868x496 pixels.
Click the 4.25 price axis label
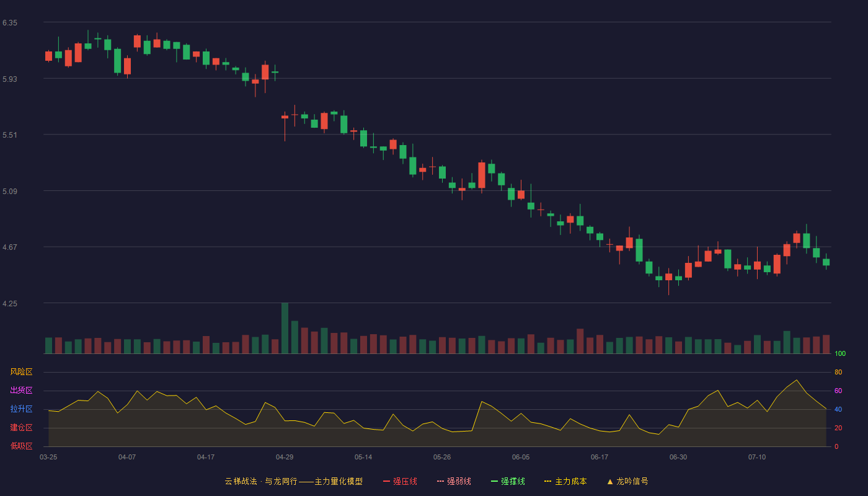10,304
